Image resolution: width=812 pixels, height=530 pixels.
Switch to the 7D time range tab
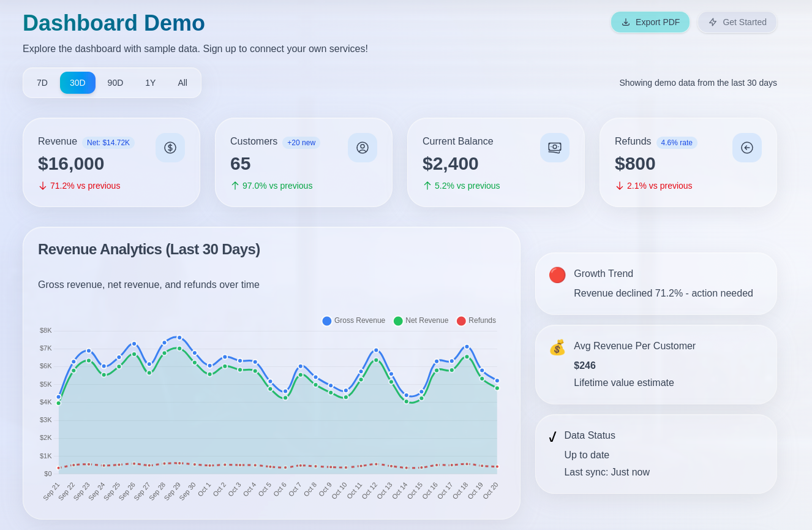pyautogui.click(x=42, y=82)
